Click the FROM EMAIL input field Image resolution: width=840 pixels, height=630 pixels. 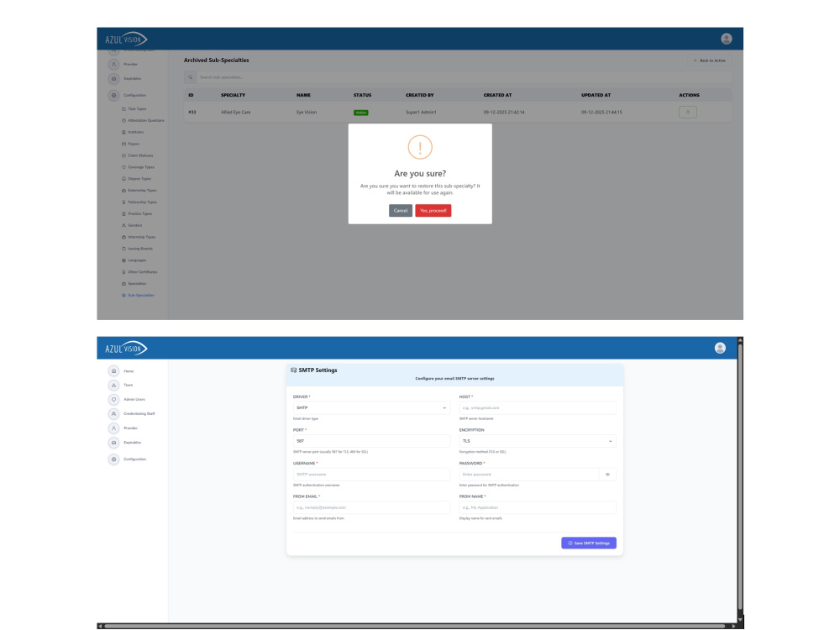click(x=371, y=508)
